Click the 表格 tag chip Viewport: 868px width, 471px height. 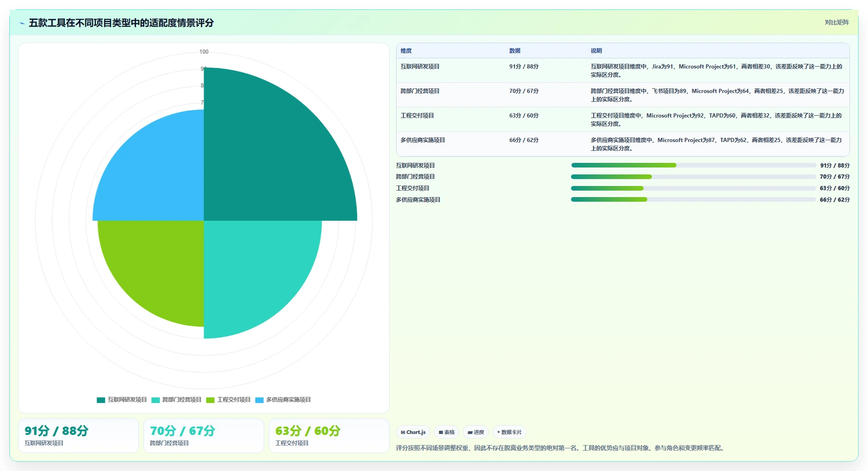[x=446, y=432]
